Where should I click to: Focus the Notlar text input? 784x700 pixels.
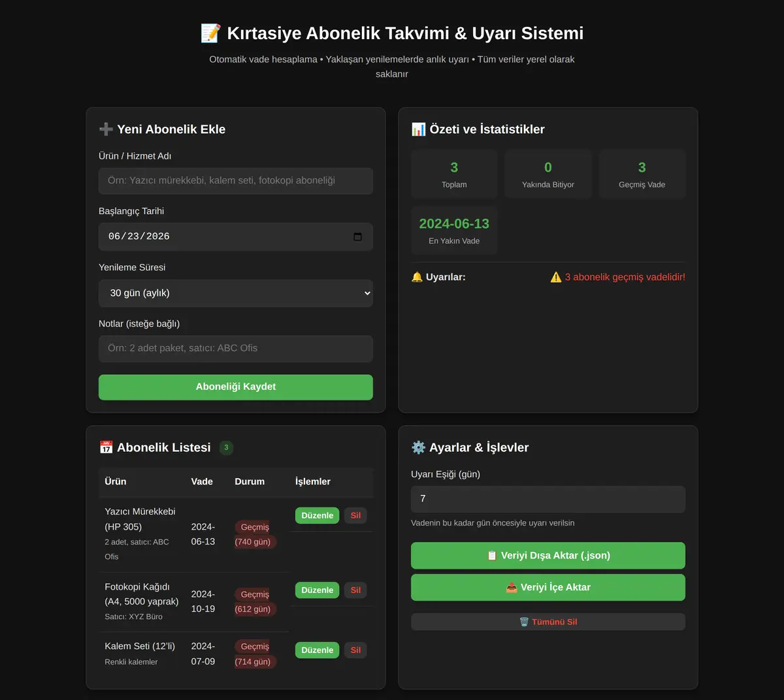[236, 349]
